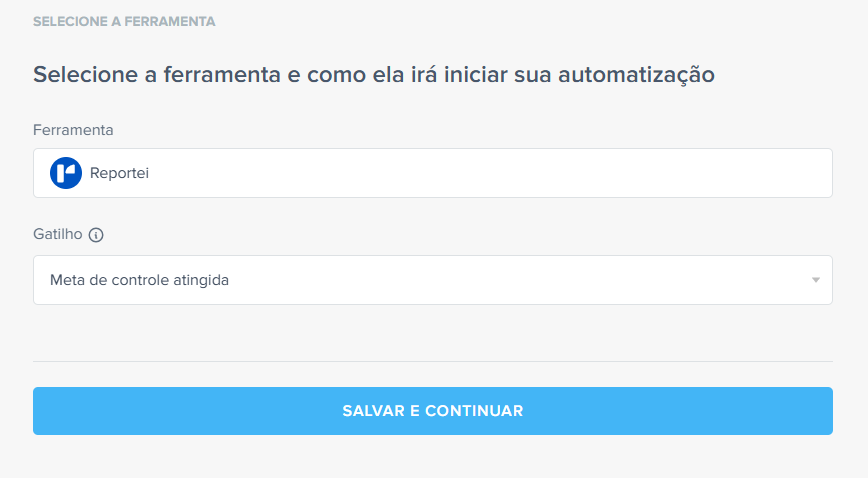
Task: Click the word "Meta" in the trigger field
Action: (67, 280)
